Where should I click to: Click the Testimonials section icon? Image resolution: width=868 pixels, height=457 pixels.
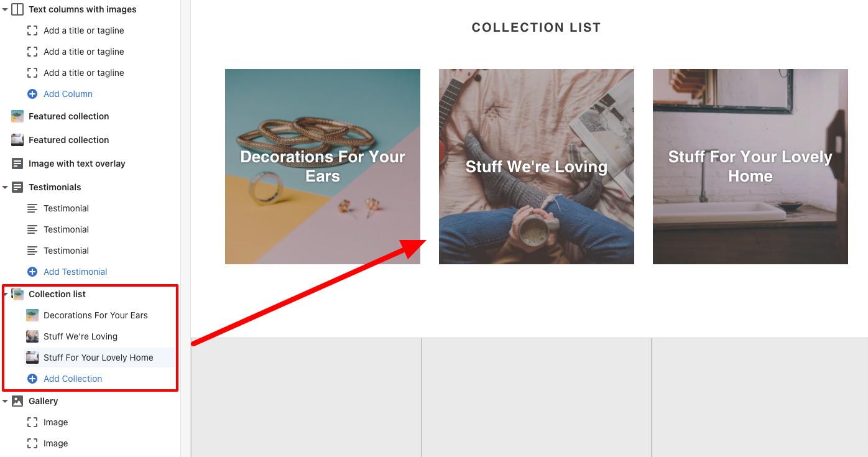click(17, 187)
